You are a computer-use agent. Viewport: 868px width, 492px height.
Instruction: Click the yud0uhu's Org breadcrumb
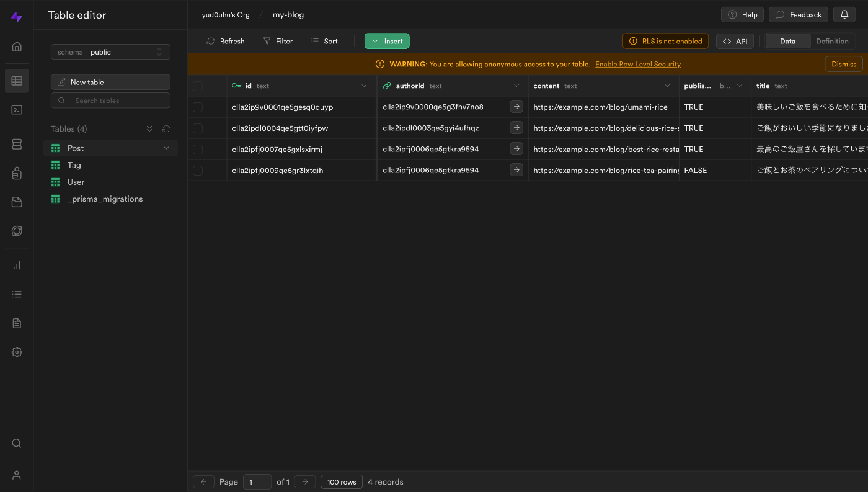point(226,15)
